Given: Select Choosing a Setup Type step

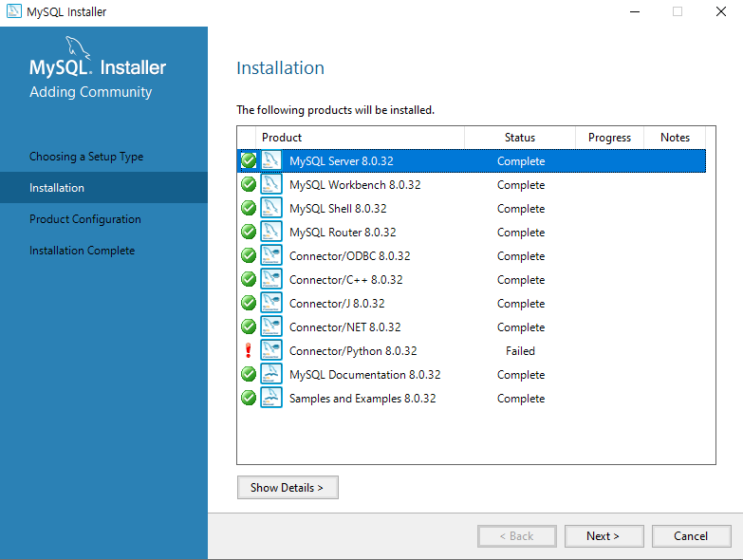Looking at the screenshot, I should [x=86, y=157].
